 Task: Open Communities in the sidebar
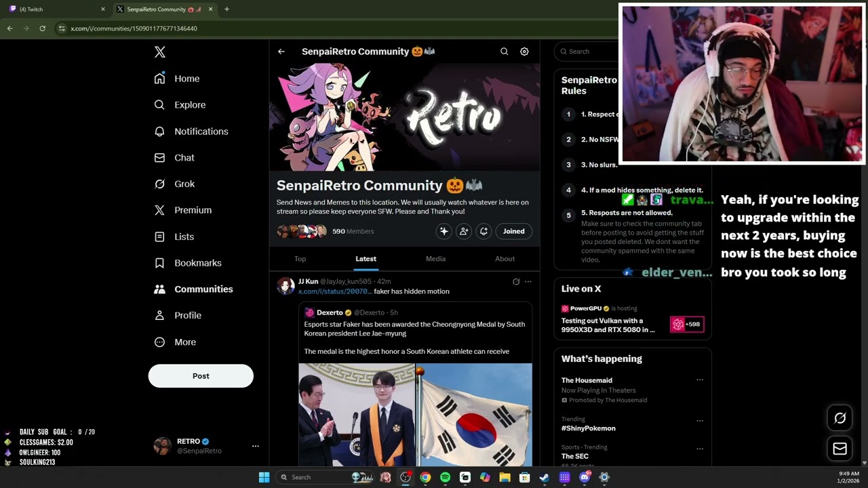(193, 289)
